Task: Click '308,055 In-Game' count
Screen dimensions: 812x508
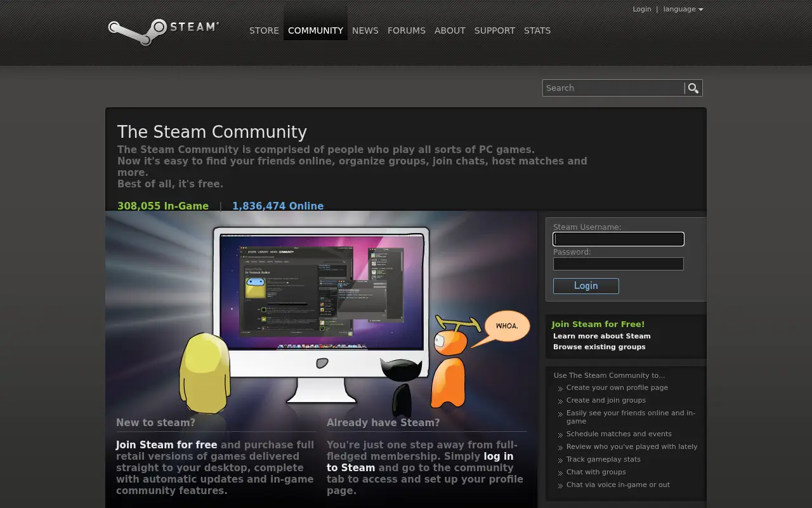Action: point(163,206)
